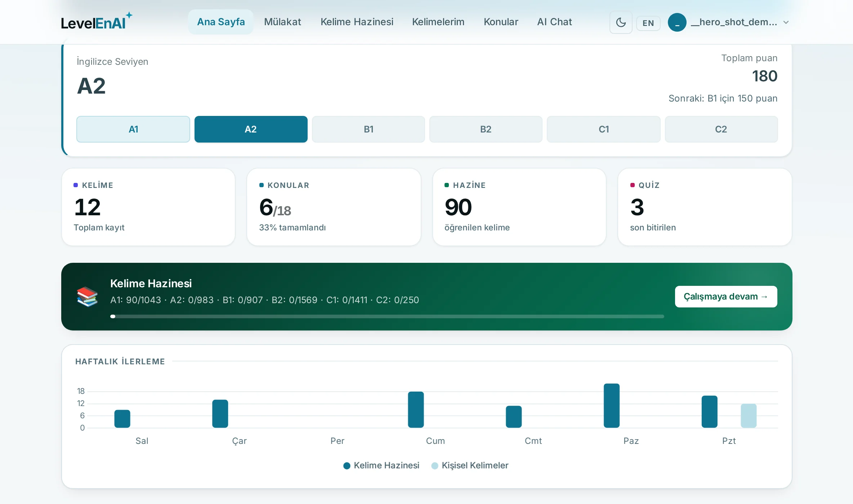The width and height of the screenshot is (853, 504).
Task: Click the Çalışmaya devam button
Action: click(x=726, y=297)
